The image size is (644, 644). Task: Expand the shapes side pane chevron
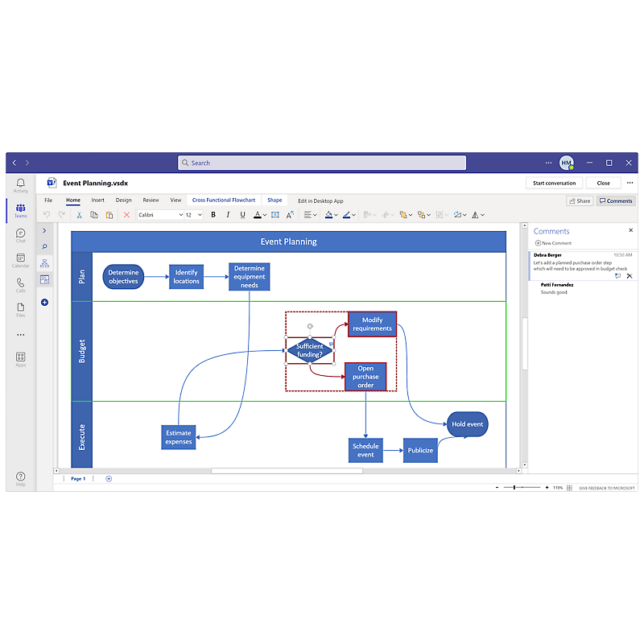tap(44, 230)
